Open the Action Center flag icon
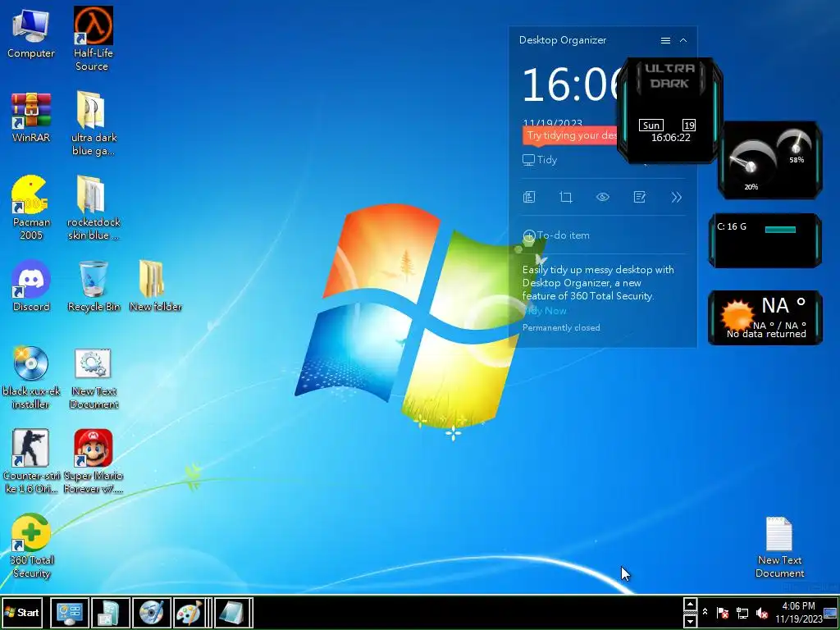 point(722,612)
